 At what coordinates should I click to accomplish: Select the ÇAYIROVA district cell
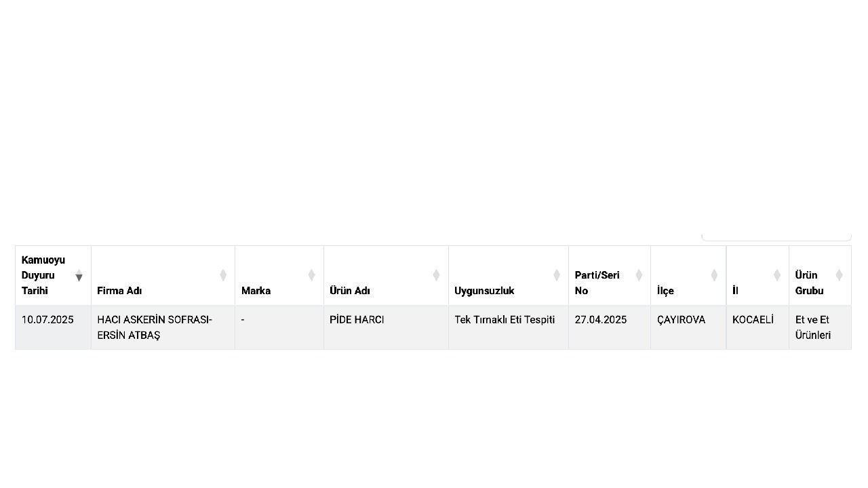click(688, 327)
